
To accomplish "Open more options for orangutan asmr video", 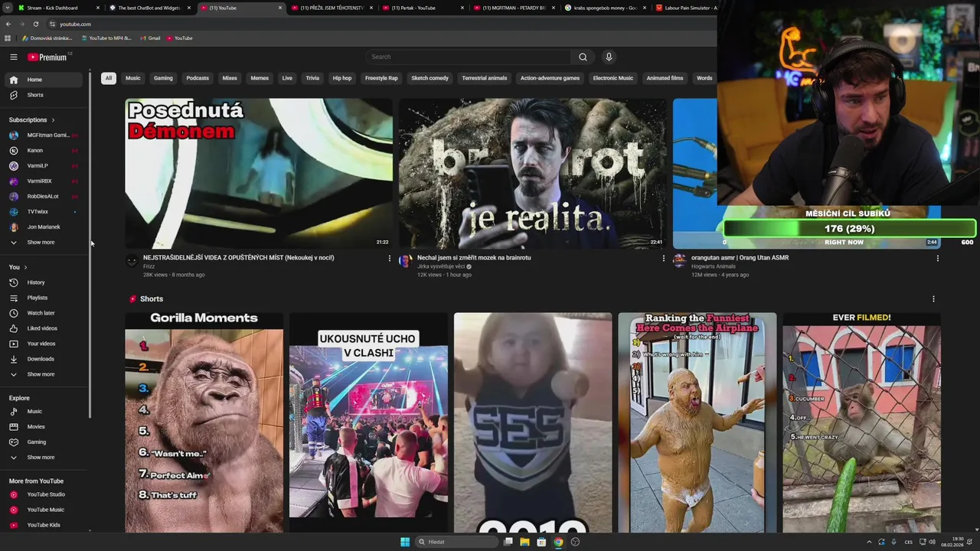I will click(x=937, y=259).
